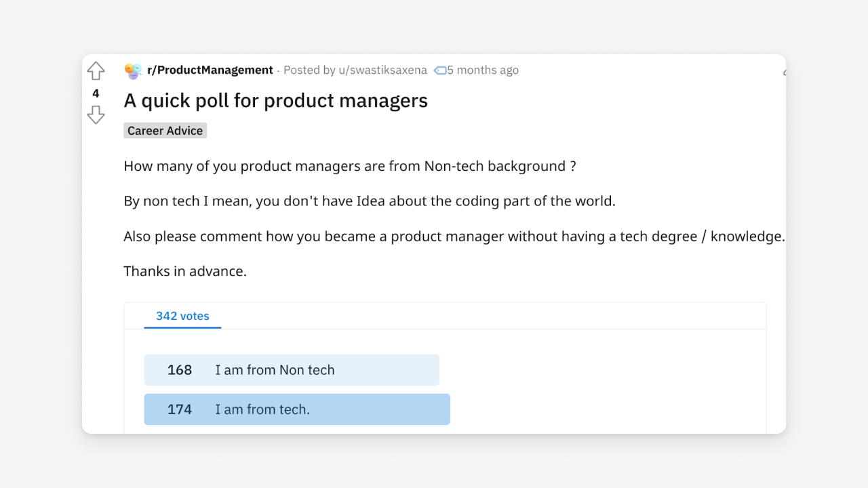Open the post via the "5 months ago" timestamp
Screen dimensions: 868x488
[482, 70]
